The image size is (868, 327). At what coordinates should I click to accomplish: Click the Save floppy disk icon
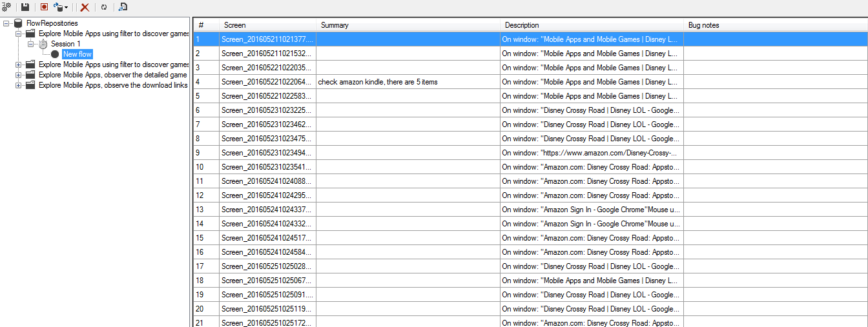[x=25, y=6]
